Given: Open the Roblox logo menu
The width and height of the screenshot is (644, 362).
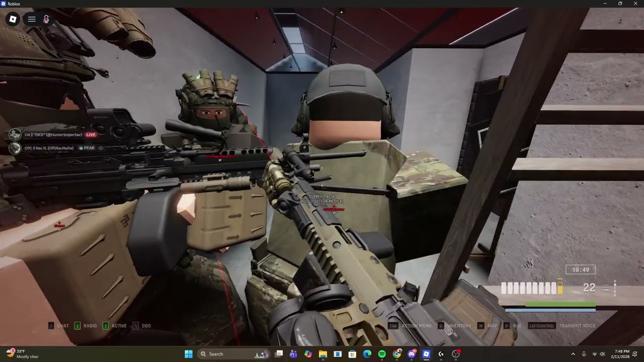Looking at the screenshot, I should 13,19.
